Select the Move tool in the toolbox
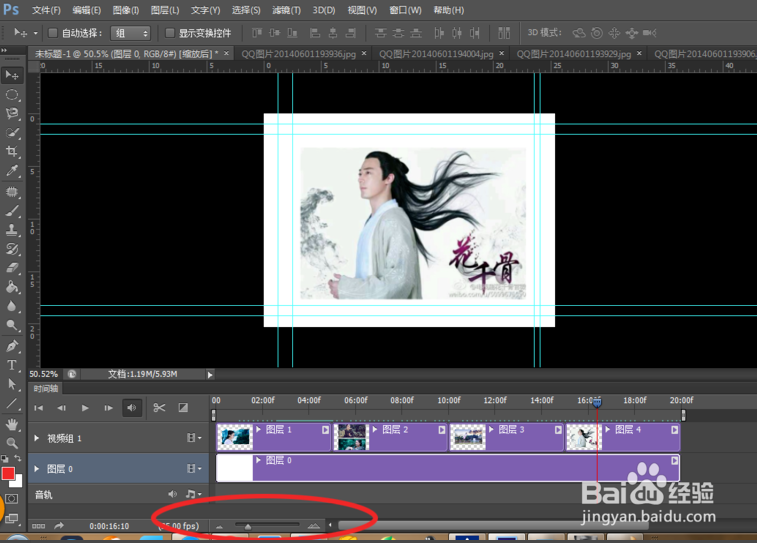The height and width of the screenshot is (543, 757). click(12, 75)
